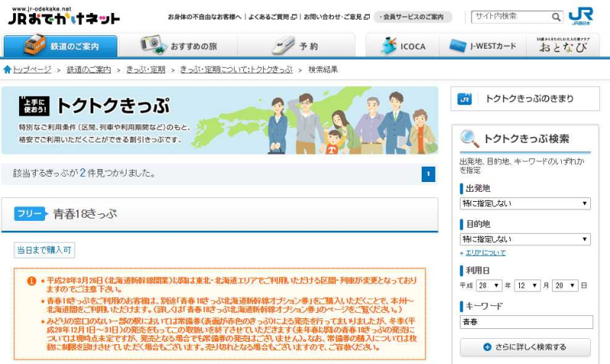
Task: Open the 予約 tab
Action: 296,46
